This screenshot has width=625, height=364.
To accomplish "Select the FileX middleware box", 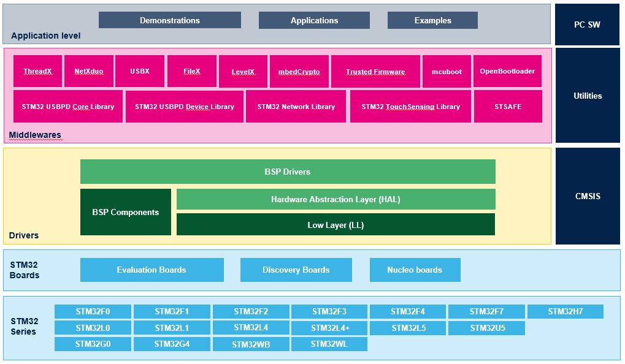I will coord(191,72).
